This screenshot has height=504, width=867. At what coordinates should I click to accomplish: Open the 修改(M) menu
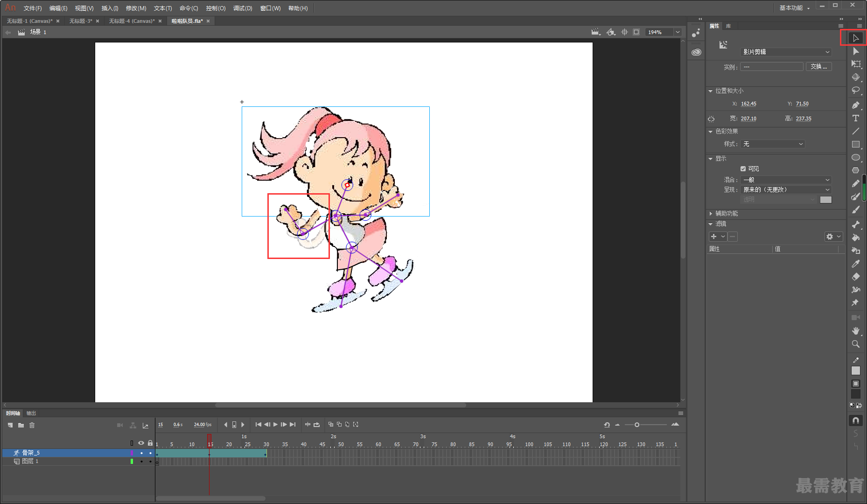click(136, 8)
